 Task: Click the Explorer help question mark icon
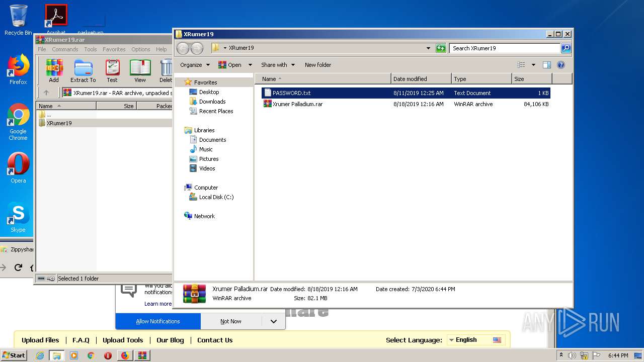click(561, 65)
